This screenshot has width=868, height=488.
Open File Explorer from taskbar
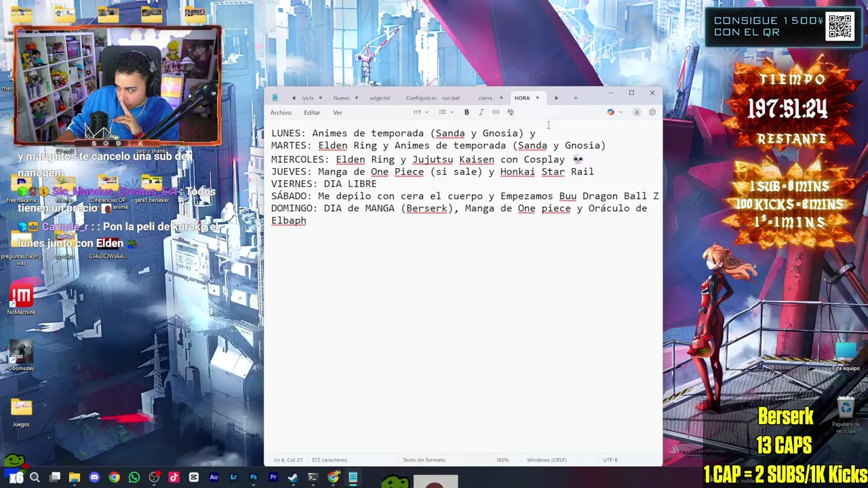tap(75, 478)
